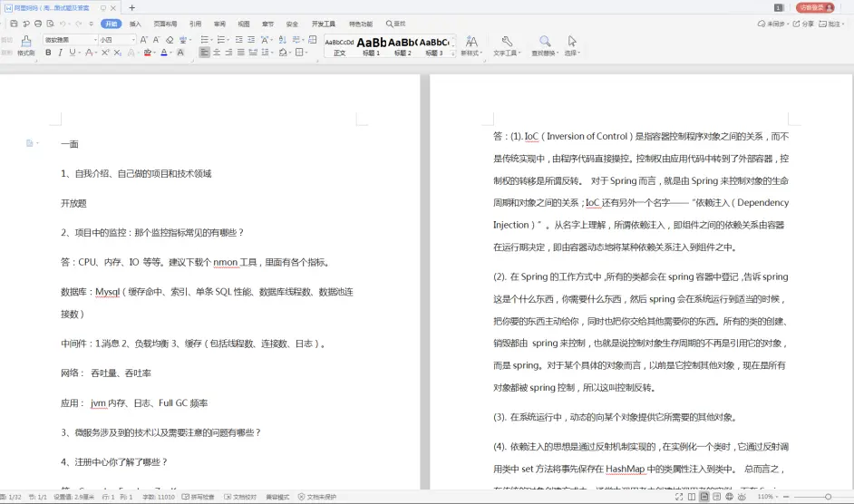Image resolution: width=854 pixels, height=504 pixels.
Task: Open Print Preview from quick access toolbar
Action: pyautogui.click(x=50, y=24)
